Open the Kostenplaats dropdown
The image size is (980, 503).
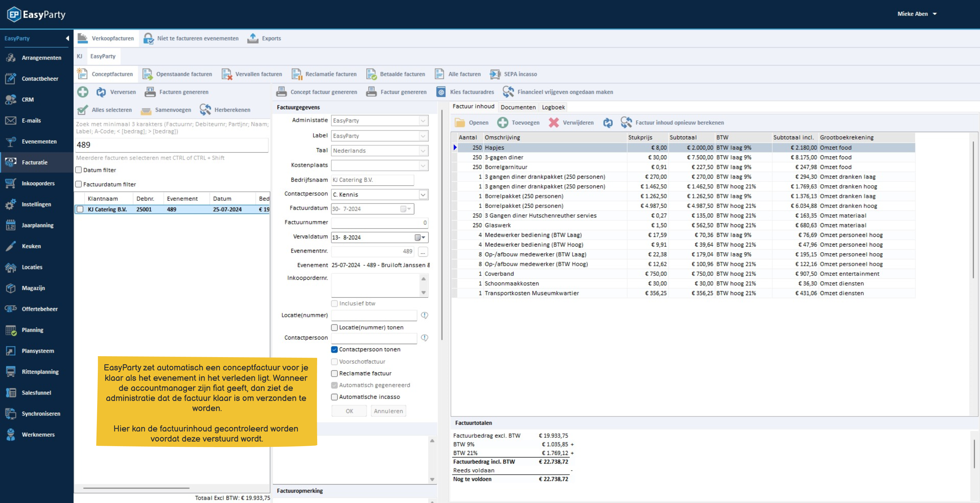point(423,165)
